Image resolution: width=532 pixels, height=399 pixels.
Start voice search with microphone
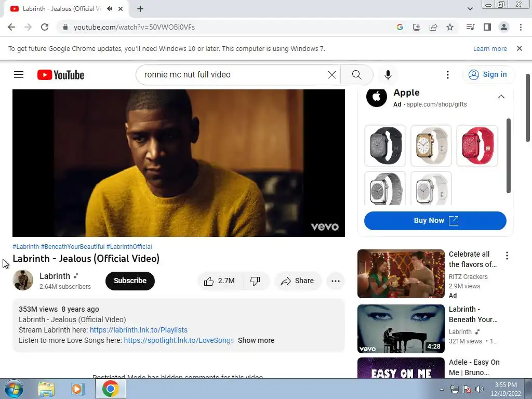[x=388, y=75]
